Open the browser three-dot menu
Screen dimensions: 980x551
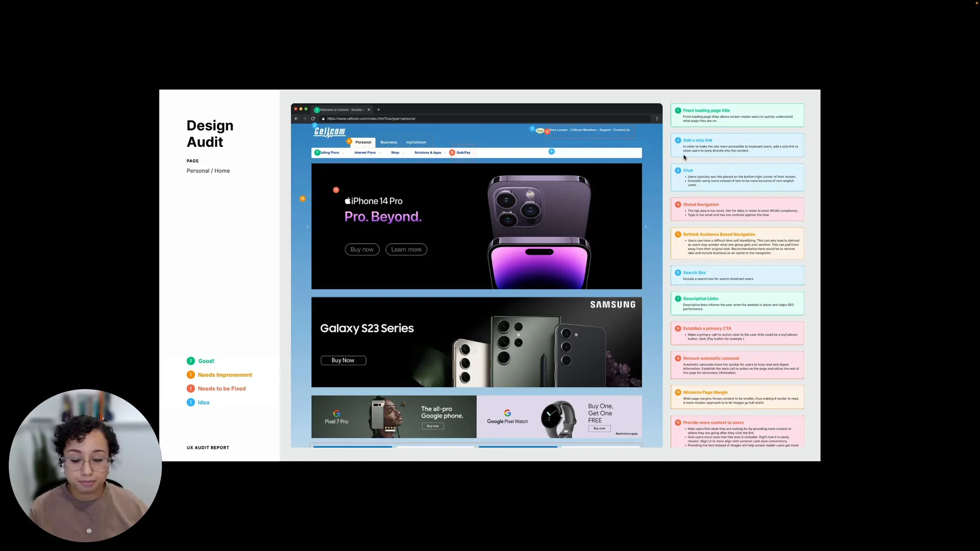click(657, 118)
